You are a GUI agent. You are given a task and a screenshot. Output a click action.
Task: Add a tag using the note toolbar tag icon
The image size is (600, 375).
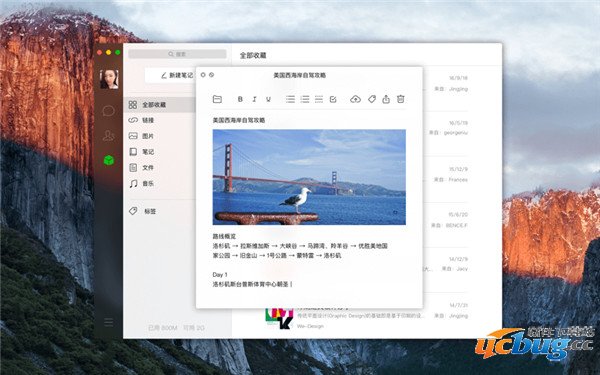click(x=372, y=99)
